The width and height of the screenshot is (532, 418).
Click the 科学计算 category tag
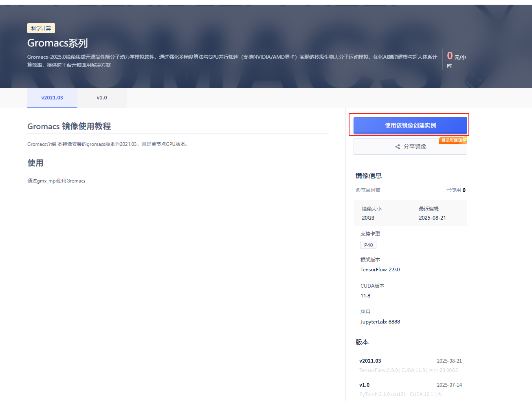point(41,28)
